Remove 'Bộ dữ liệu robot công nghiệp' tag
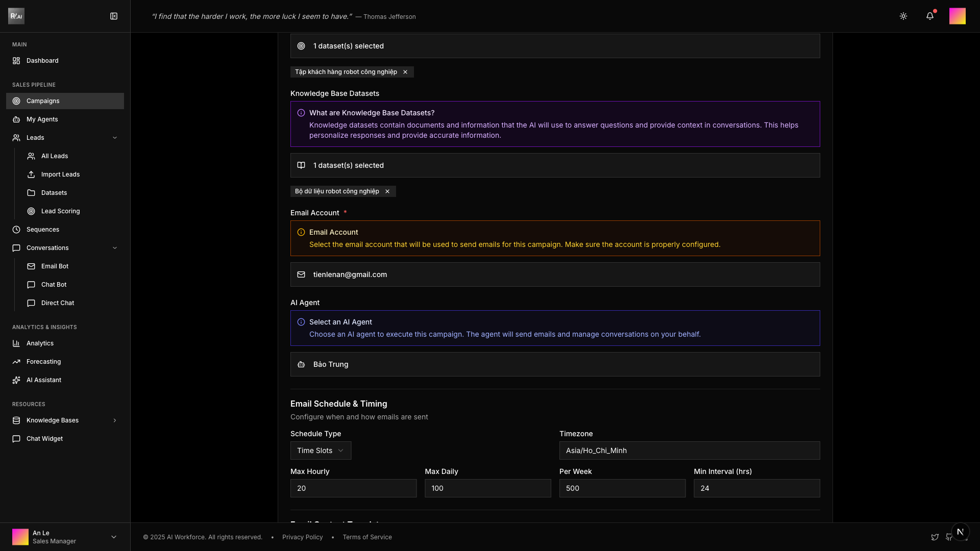 pyautogui.click(x=387, y=191)
